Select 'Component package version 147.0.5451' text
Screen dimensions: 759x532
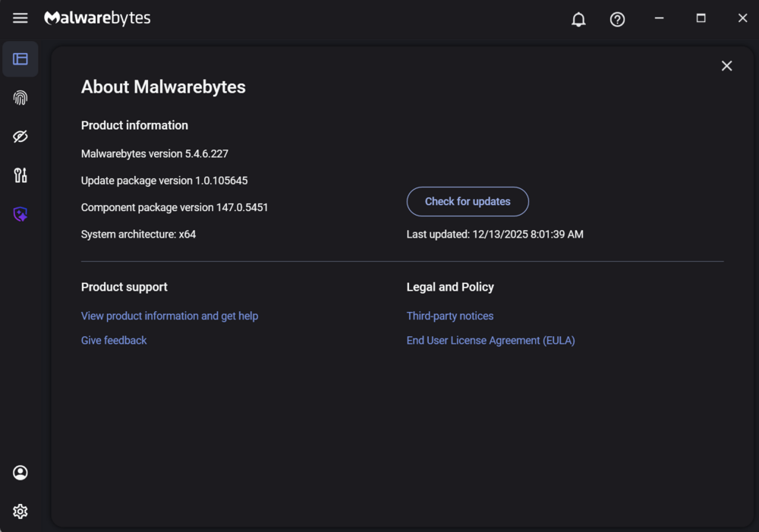point(175,208)
